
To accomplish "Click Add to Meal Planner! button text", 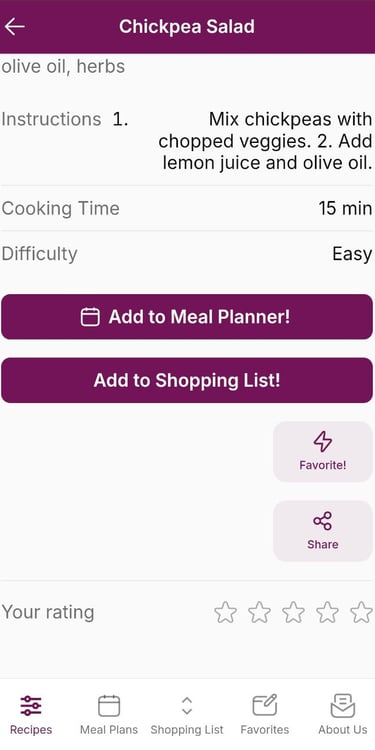I will tap(199, 317).
